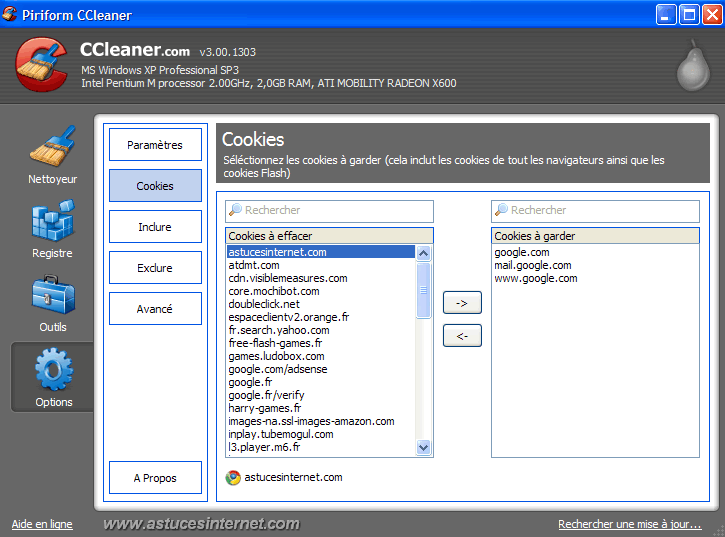Select harry-games.fr cookie
This screenshot has width=725, height=537.
pyautogui.click(x=321, y=408)
